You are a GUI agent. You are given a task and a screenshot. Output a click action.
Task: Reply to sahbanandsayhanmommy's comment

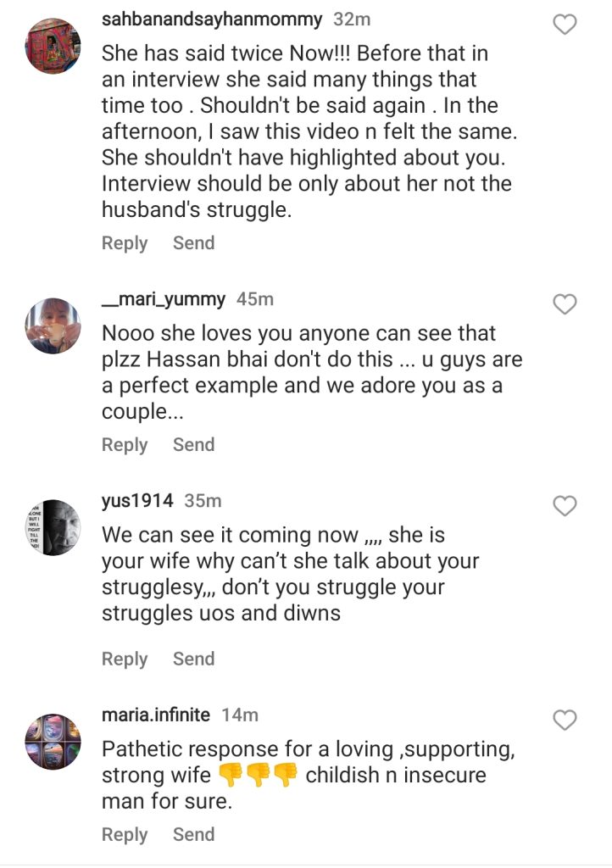pyautogui.click(x=125, y=243)
